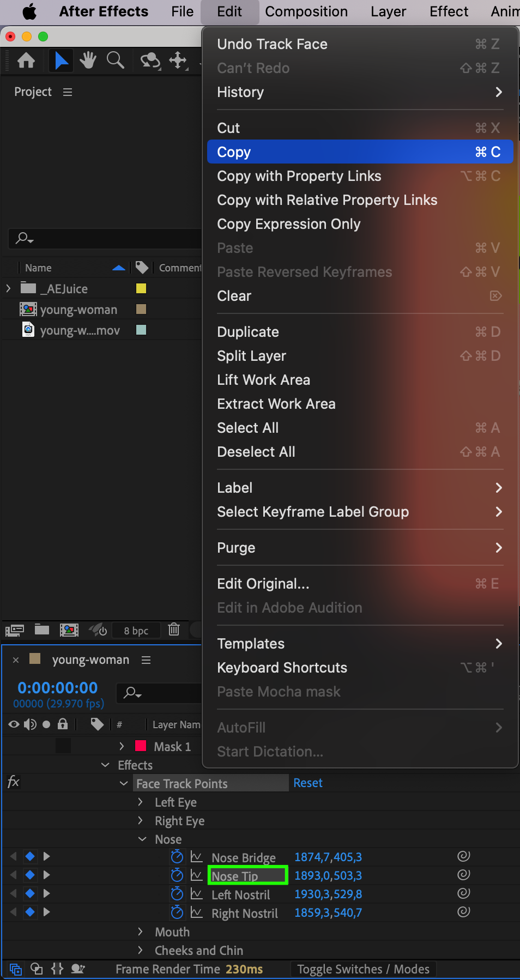Click the Nose Tip expression pick whip spiral
Screen dimensions: 520x980
[463, 875]
